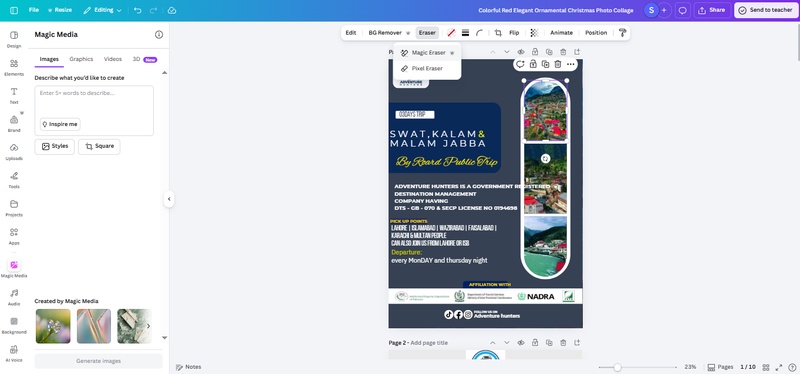Collapse the side panel with arrow handle
The width and height of the screenshot is (800, 374).
tap(169, 199)
